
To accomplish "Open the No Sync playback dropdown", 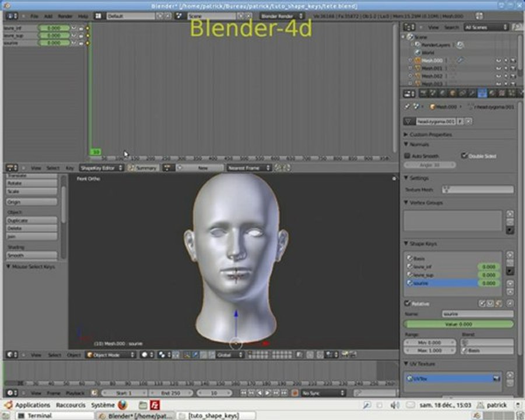I will pyautogui.click(x=323, y=393).
